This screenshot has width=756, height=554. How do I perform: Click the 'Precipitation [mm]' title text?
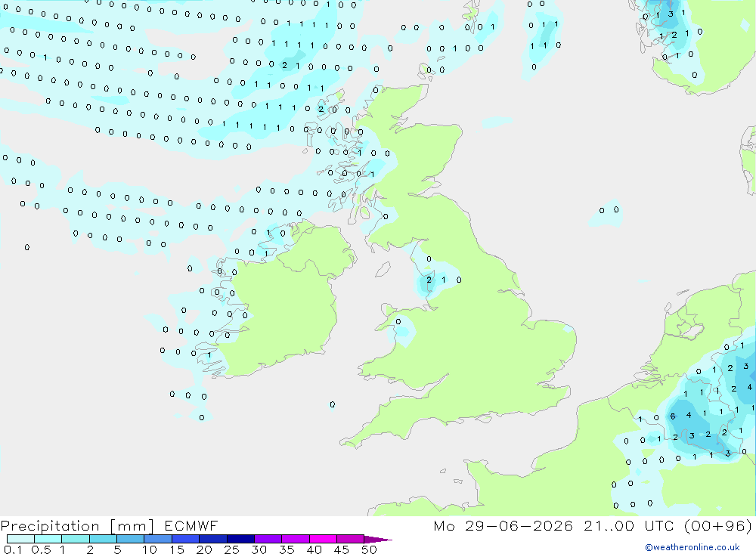77,526
